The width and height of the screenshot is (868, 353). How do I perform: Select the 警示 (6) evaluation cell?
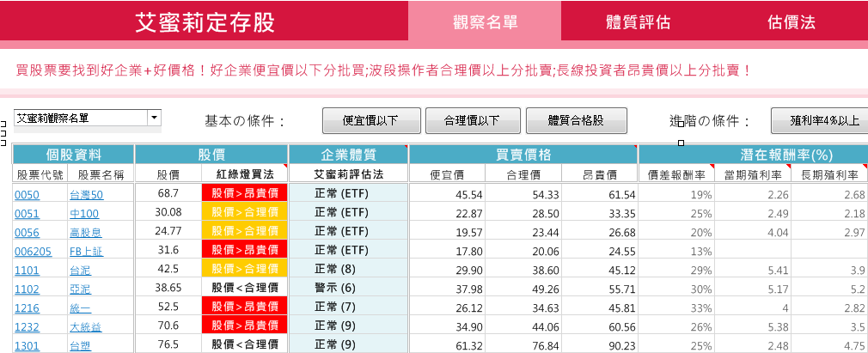pos(348,289)
